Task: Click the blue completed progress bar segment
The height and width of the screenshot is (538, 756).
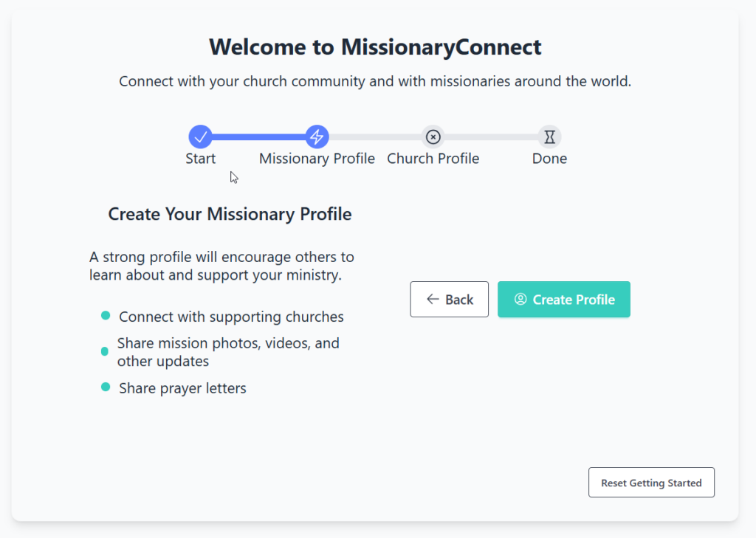Action: [258, 137]
